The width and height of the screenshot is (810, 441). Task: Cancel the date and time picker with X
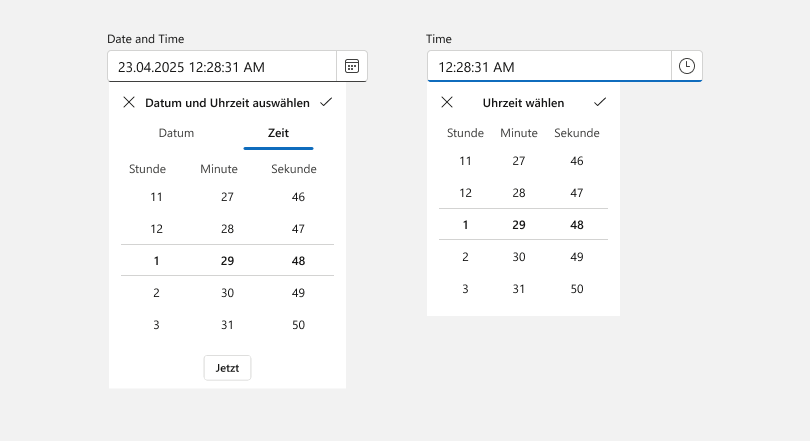pos(129,102)
